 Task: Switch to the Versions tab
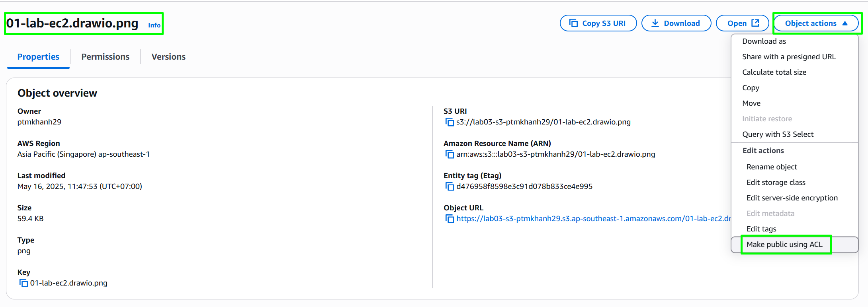click(x=168, y=57)
